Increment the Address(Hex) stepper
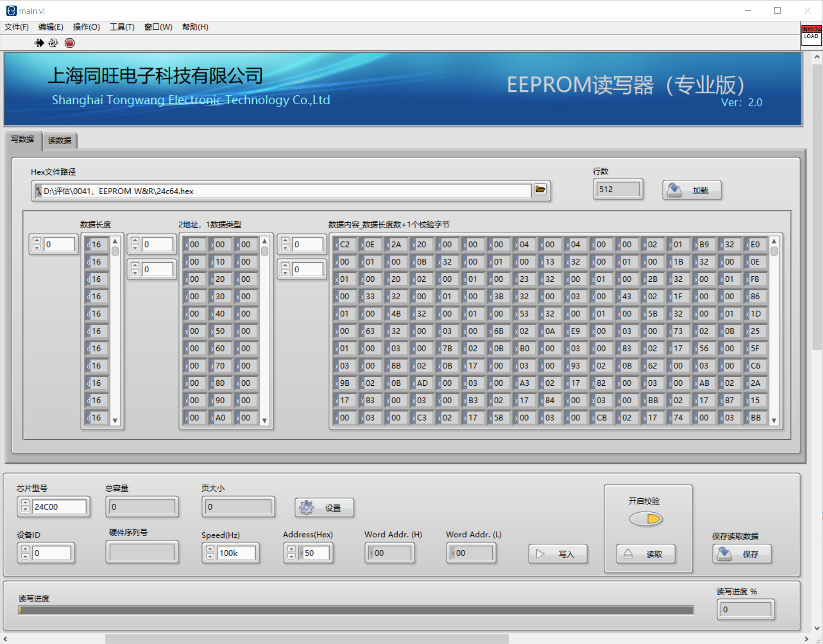This screenshot has height=644, width=823. coord(291,549)
